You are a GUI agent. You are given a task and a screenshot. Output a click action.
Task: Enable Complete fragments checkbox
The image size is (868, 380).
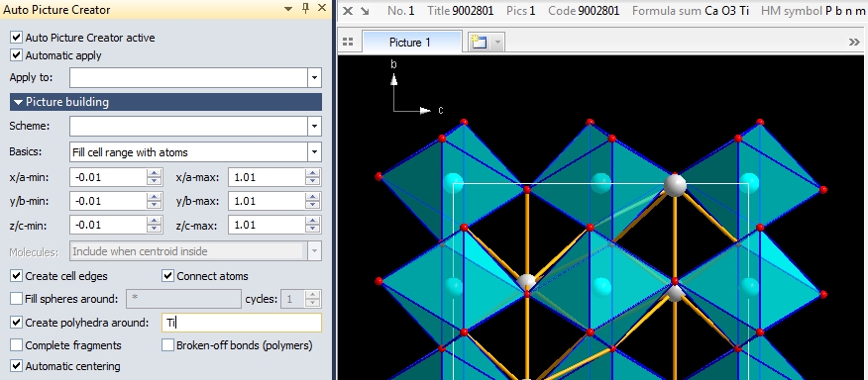[16, 345]
